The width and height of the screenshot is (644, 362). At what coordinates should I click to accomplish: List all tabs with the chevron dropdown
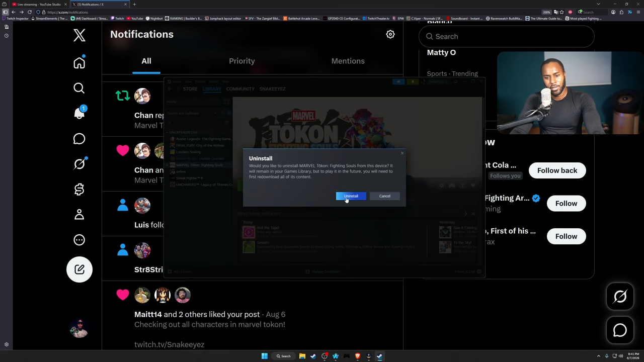tap(598, 5)
